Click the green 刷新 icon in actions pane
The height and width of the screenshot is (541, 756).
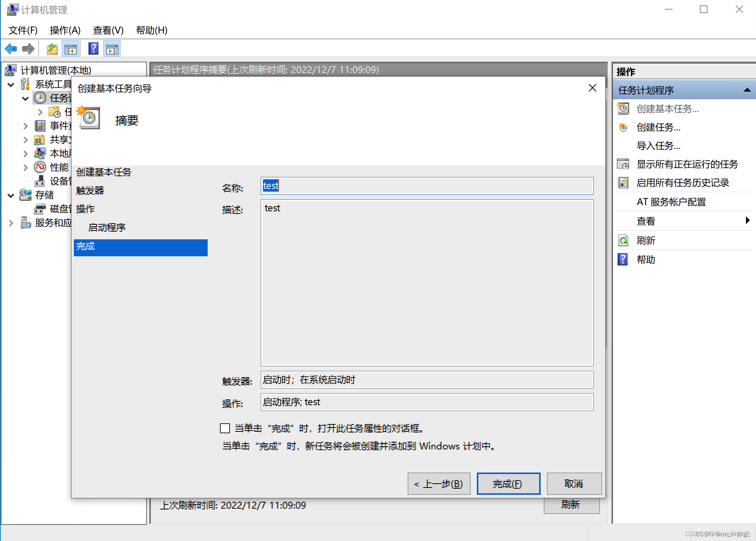click(x=623, y=240)
